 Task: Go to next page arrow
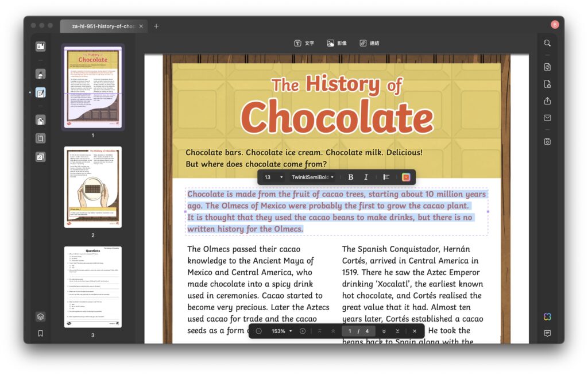384,331
